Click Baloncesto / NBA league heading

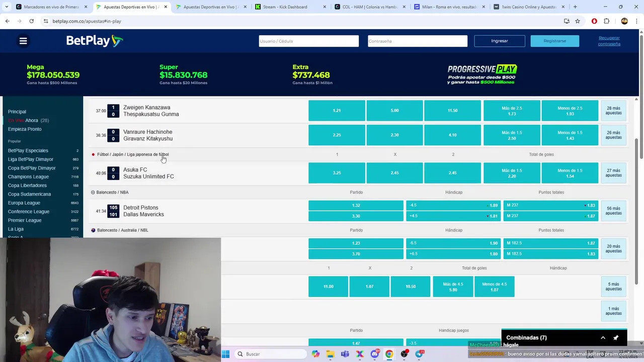[113, 192]
